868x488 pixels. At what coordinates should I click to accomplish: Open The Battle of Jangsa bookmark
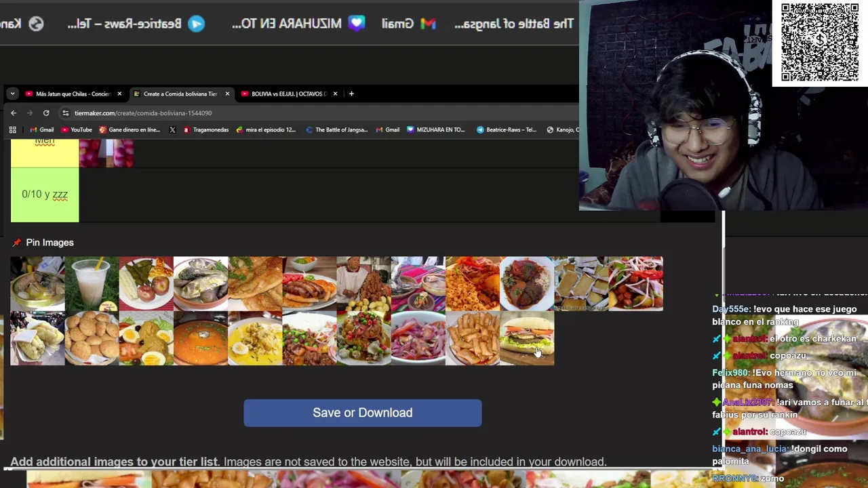(336, 129)
